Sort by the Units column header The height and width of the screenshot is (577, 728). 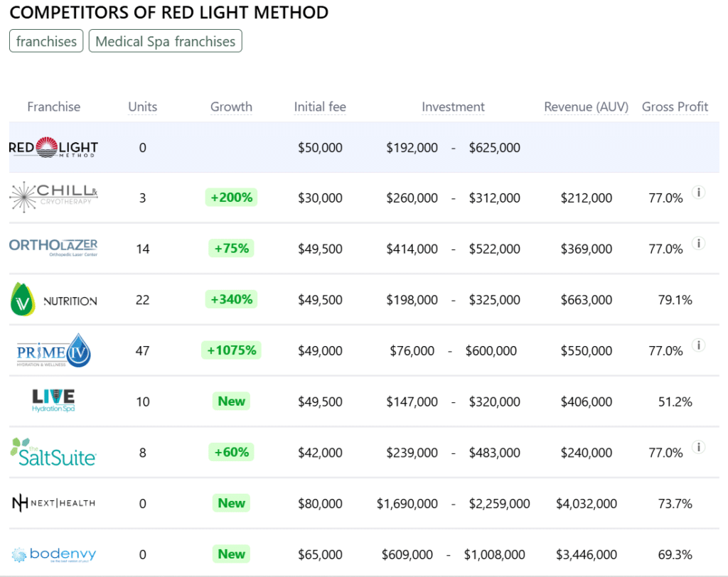pyautogui.click(x=142, y=107)
